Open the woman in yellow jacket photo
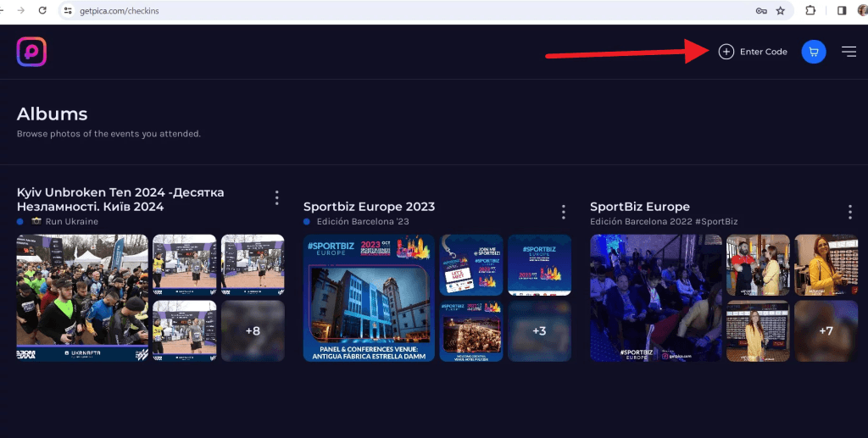 pos(826,264)
